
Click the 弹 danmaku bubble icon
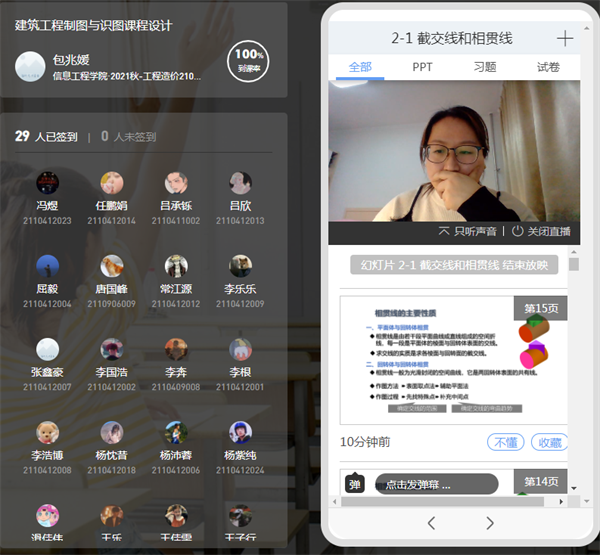point(355,484)
